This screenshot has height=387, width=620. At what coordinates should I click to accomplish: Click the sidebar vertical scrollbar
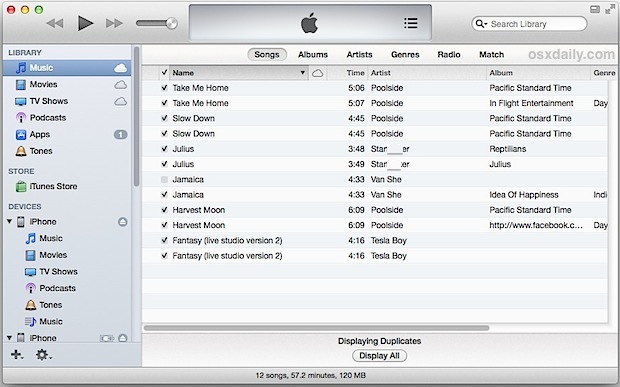(x=136, y=117)
